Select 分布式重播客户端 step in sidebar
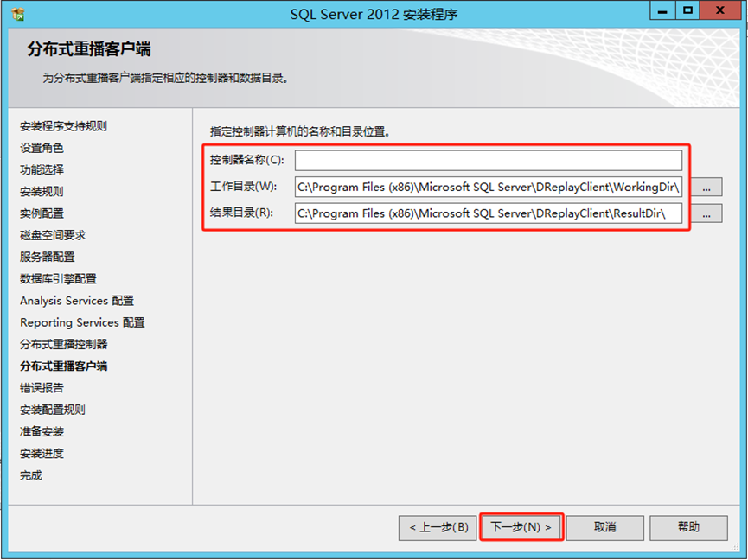The height and width of the screenshot is (560, 748). click(x=63, y=366)
